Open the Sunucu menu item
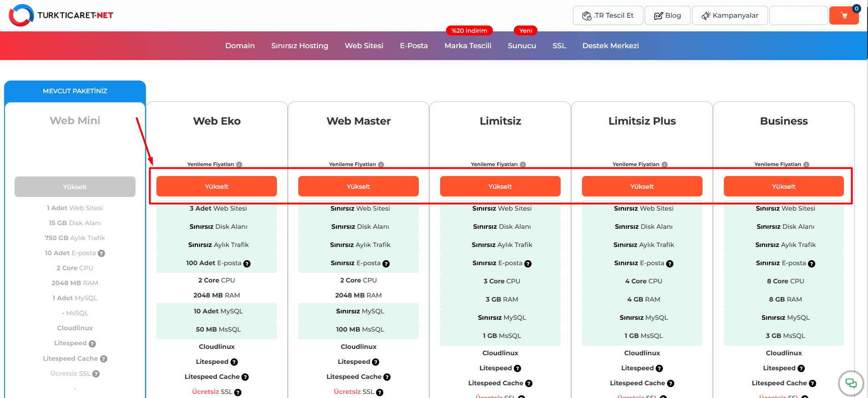Viewport: 868px width, 398px height. tap(522, 46)
